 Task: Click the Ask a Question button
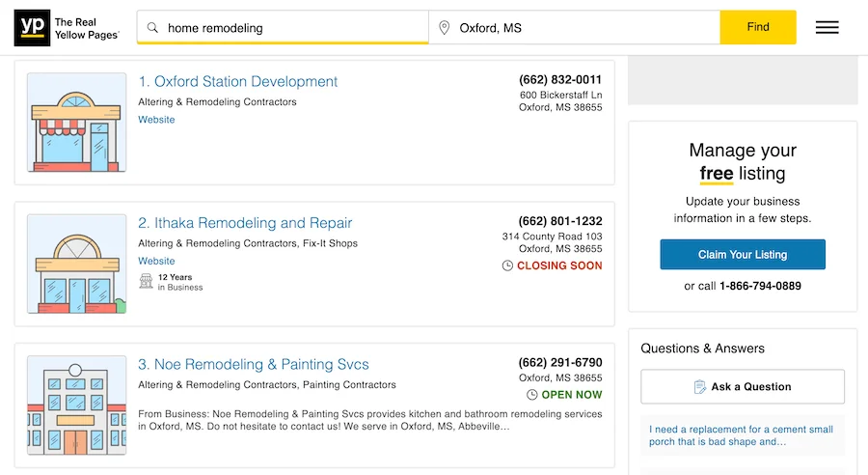(x=743, y=387)
